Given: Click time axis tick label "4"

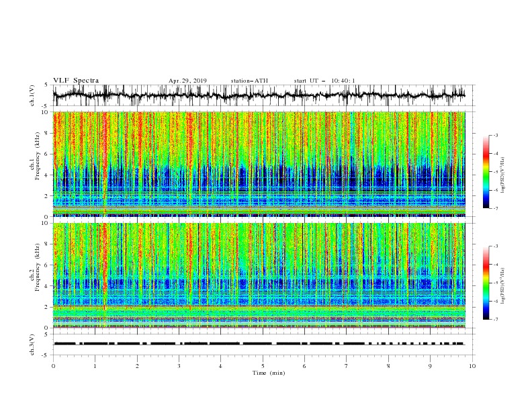Looking at the screenshot, I should (220, 366).
